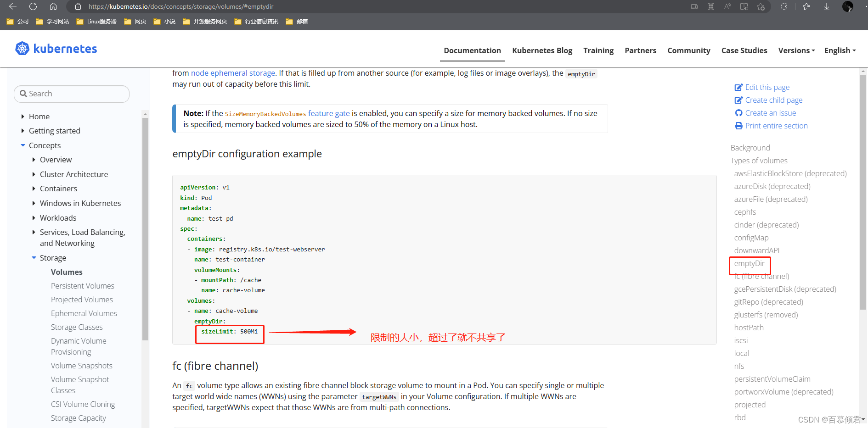Open CSI Volume Cloning in sidebar
The width and height of the screenshot is (868, 428).
click(x=83, y=404)
